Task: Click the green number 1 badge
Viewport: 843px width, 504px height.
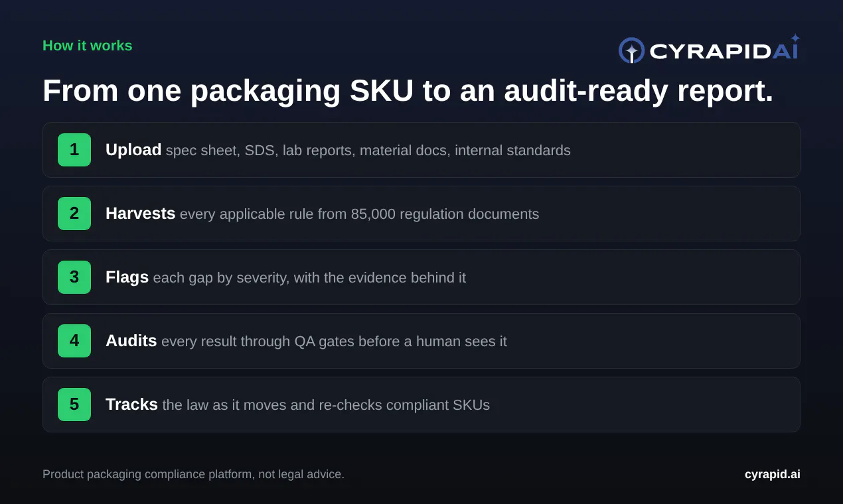Action: 74,150
